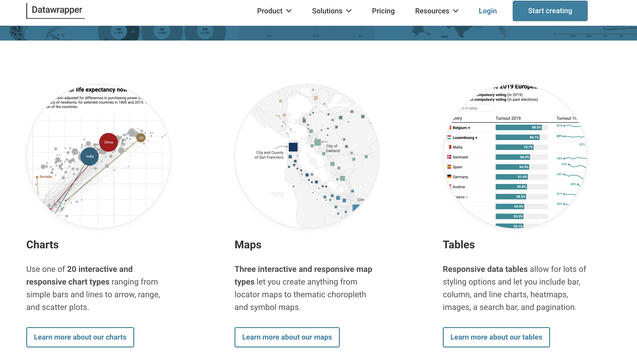The width and height of the screenshot is (637, 364).
Task: Open the Pricing page
Action: pyautogui.click(x=383, y=11)
